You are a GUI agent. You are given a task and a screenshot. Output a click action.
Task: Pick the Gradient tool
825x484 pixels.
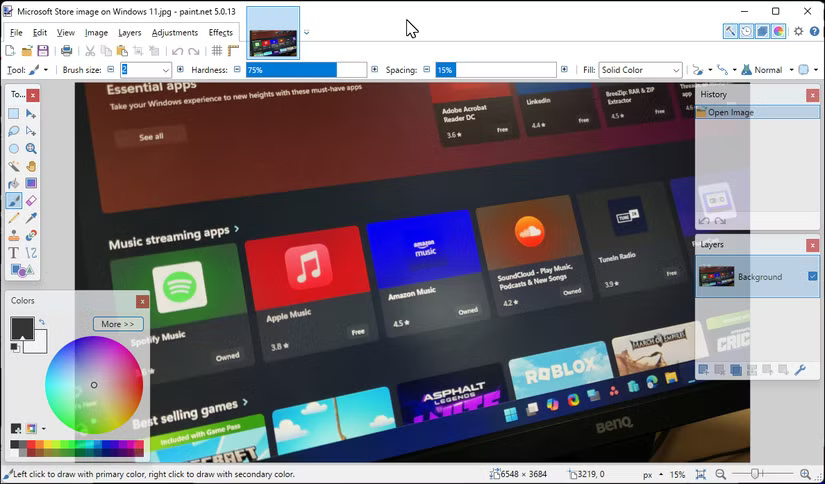(31, 183)
